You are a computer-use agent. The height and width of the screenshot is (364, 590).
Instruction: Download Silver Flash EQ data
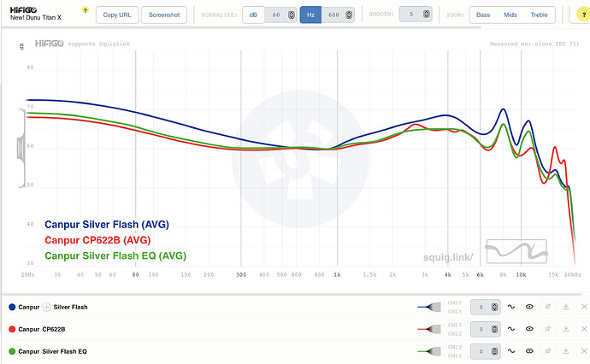[565, 350]
